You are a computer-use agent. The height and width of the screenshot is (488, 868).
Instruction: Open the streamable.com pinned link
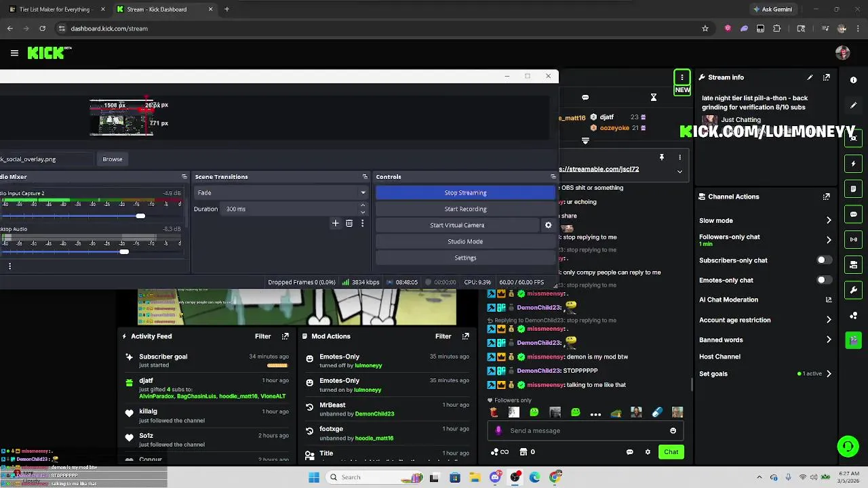tap(599, 169)
